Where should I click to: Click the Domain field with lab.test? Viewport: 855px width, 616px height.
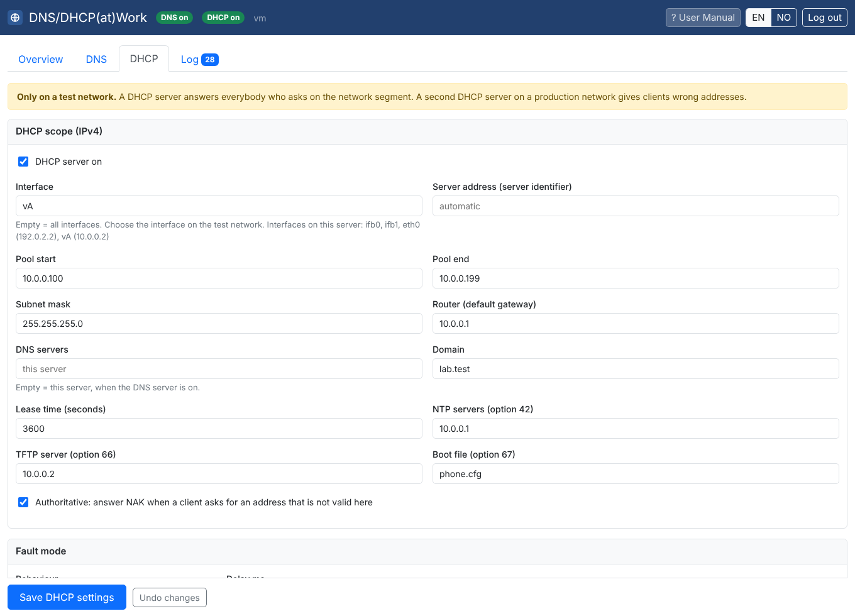pyautogui.click(x=636, y=369)
